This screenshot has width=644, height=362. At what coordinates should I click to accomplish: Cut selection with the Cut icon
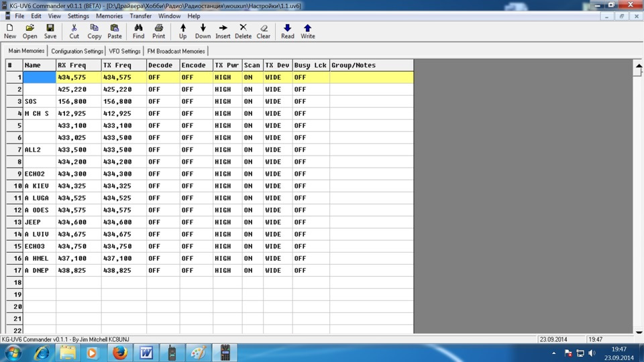(74, 32)
